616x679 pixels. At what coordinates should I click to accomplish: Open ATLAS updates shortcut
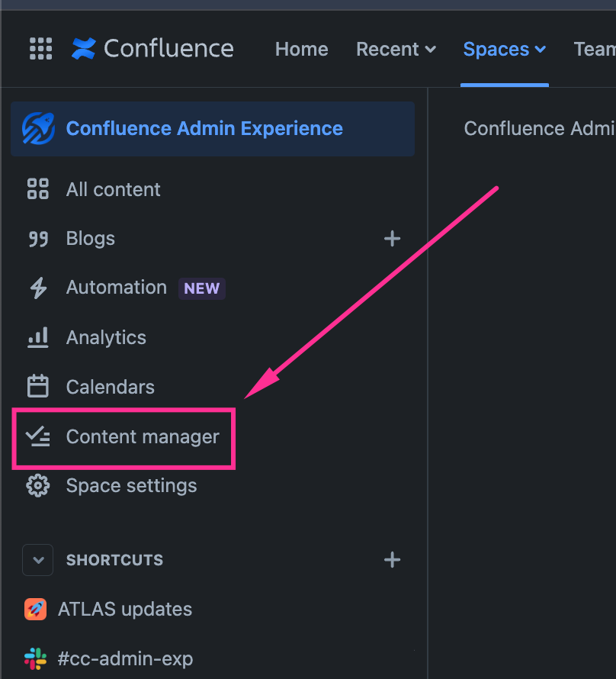tap(124, 610)
